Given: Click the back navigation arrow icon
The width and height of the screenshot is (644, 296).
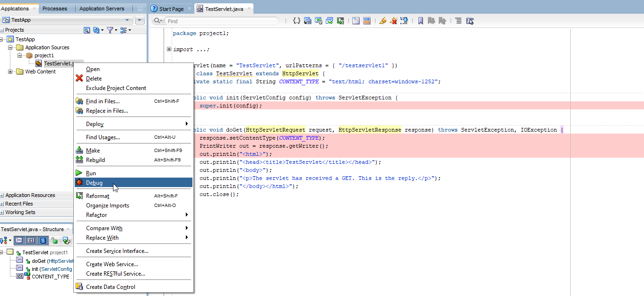Looking at the screenshot, I should [x=318, y=20].
